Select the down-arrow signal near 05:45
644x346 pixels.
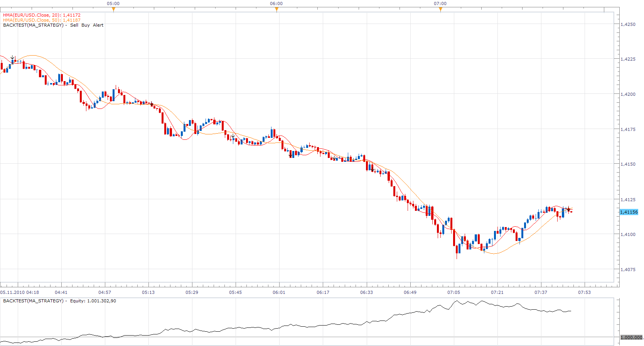click(233, 136)
